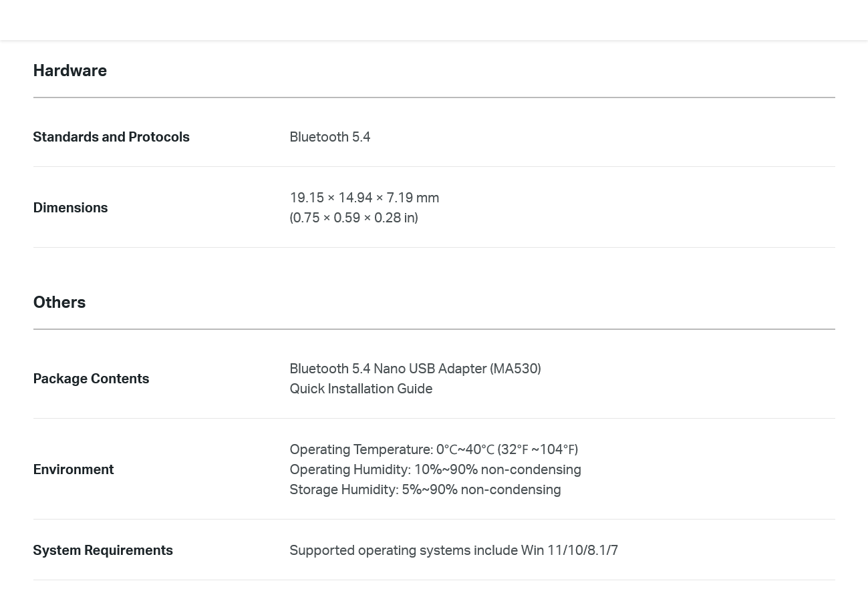Click the Storage Humidity line
This screenshot has width=868, height=609.
[x=425, y=489]
